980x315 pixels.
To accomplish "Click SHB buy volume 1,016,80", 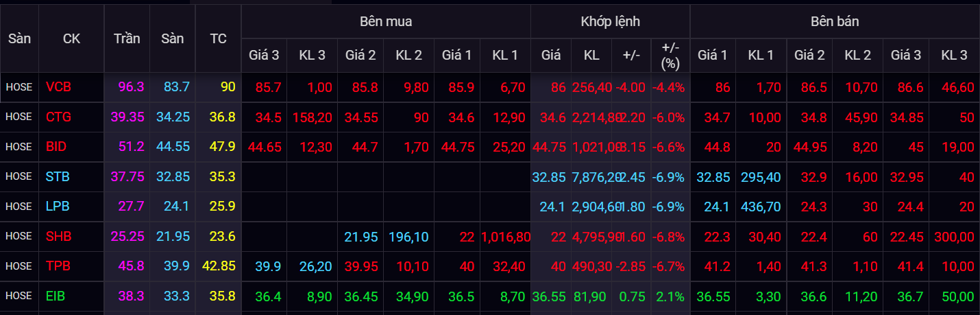I will tap(506, 236).
